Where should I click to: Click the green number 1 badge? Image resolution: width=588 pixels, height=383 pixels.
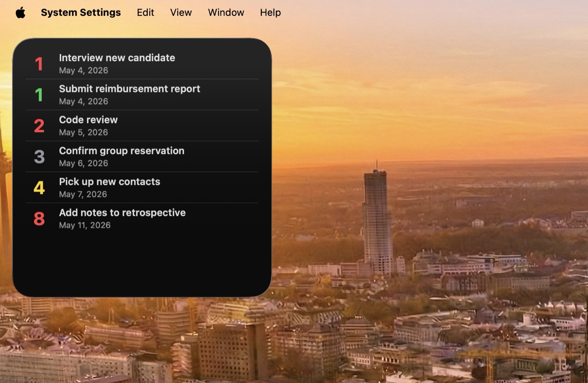39,95
